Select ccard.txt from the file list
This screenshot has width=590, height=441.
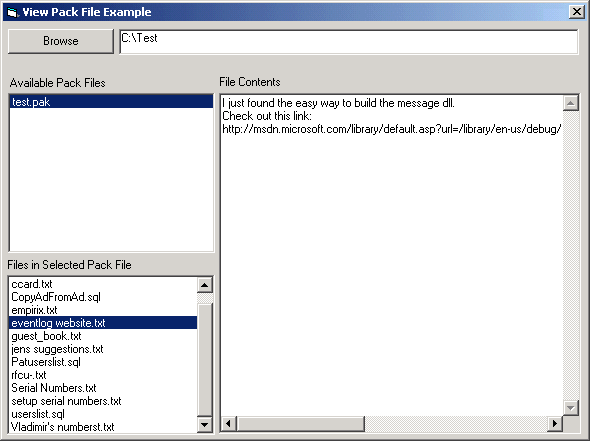click(x=103, y=284)
